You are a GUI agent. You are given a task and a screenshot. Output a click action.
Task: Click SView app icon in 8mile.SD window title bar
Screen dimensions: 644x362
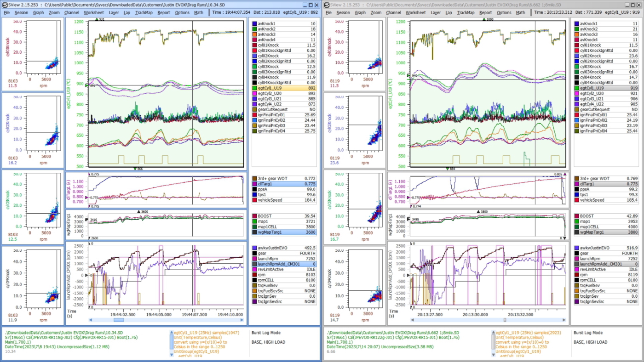coord(327,5)
